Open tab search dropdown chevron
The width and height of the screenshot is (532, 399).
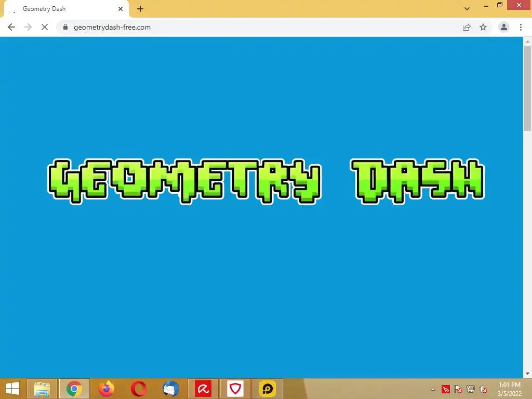(467, 9)
